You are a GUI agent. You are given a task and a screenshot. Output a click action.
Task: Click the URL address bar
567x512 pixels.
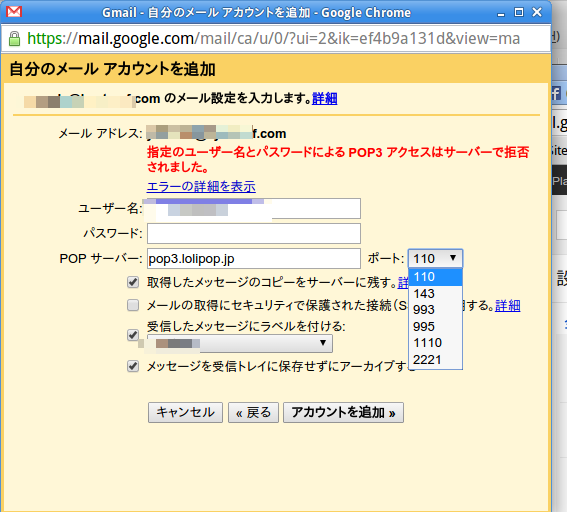[x=275, y=38]
